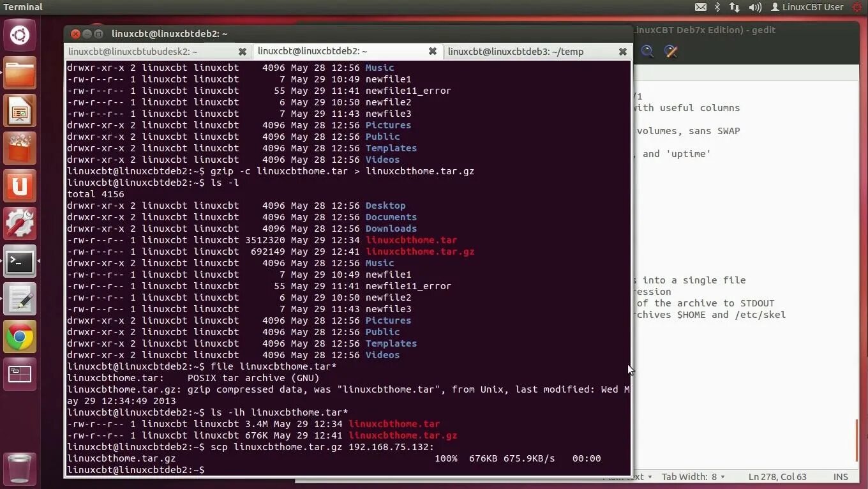Viewport: 868px width, 489px height.
Task: Click the gedit vertical scrollbar handle
Action: (x=857, y=440)
